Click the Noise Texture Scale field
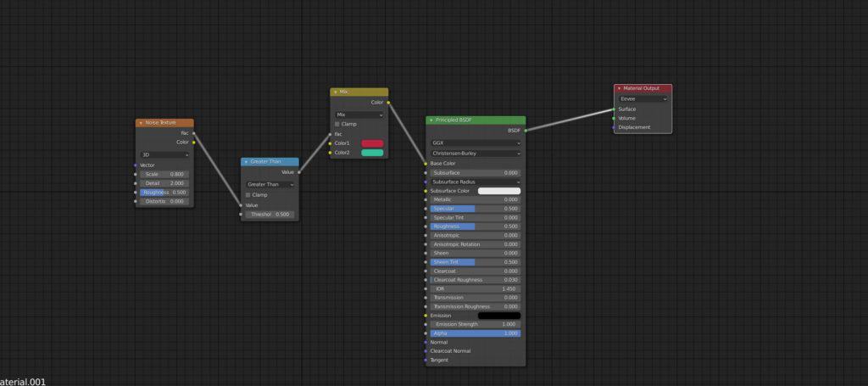This screenshot has width=868, height=386. (x=164, y=174)
